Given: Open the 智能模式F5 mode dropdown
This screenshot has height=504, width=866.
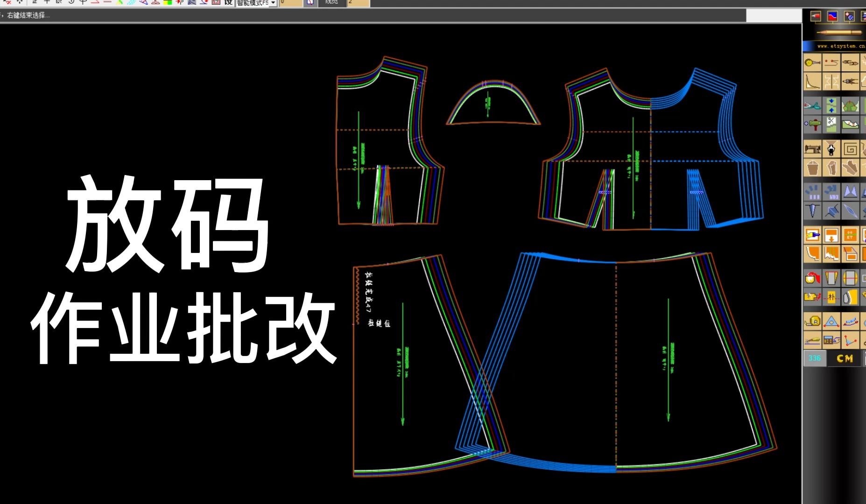Looking at the screenshot, I should tap(254, 3).
